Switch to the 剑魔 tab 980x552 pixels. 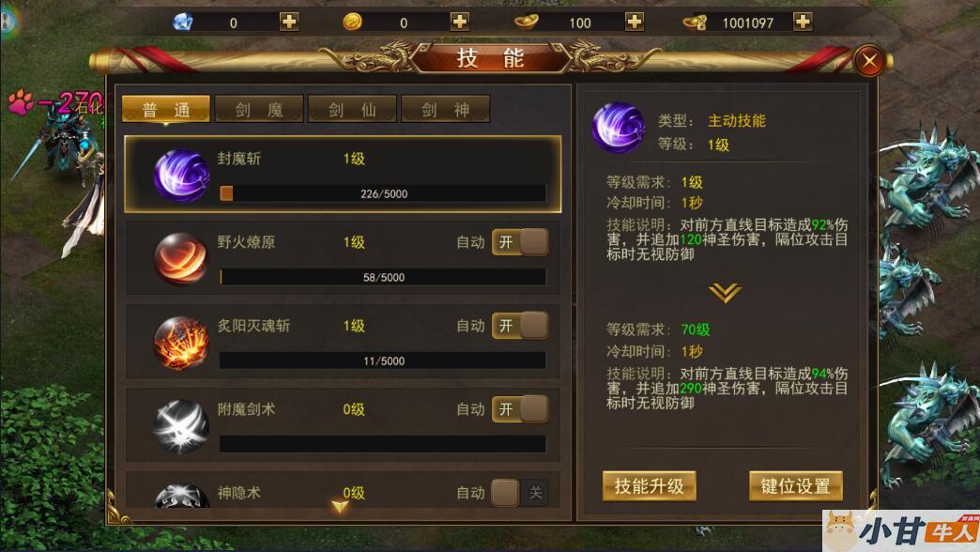259,110
